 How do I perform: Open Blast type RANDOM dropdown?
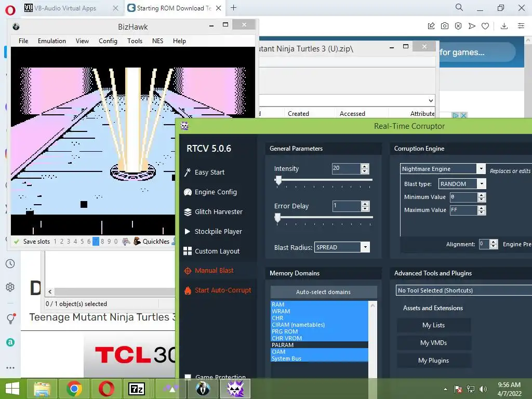[482, 184]
